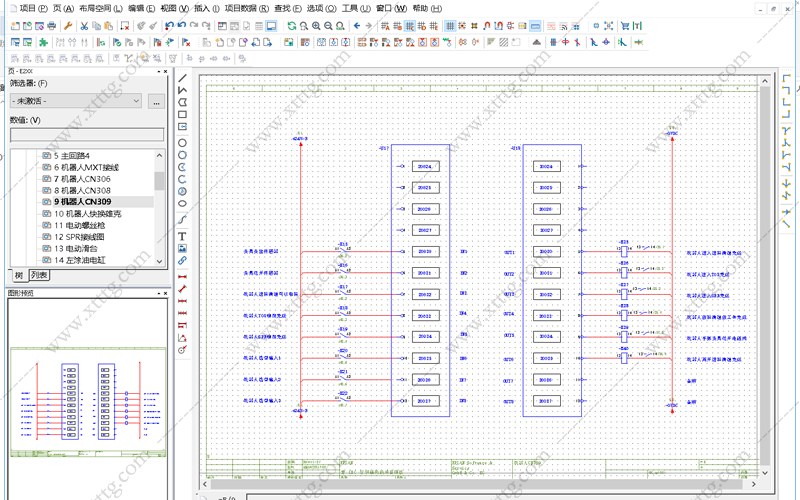Toggle the grid display button
Viewport: 800px width, 500px height.
click(449, 26)
